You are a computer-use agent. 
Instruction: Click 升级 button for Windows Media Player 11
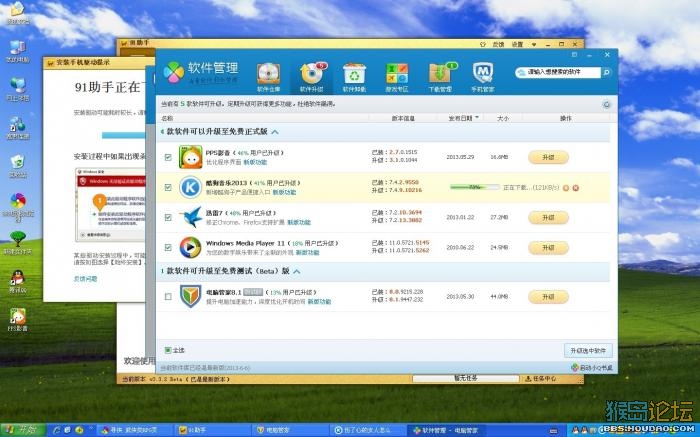[x=548, y=247]
